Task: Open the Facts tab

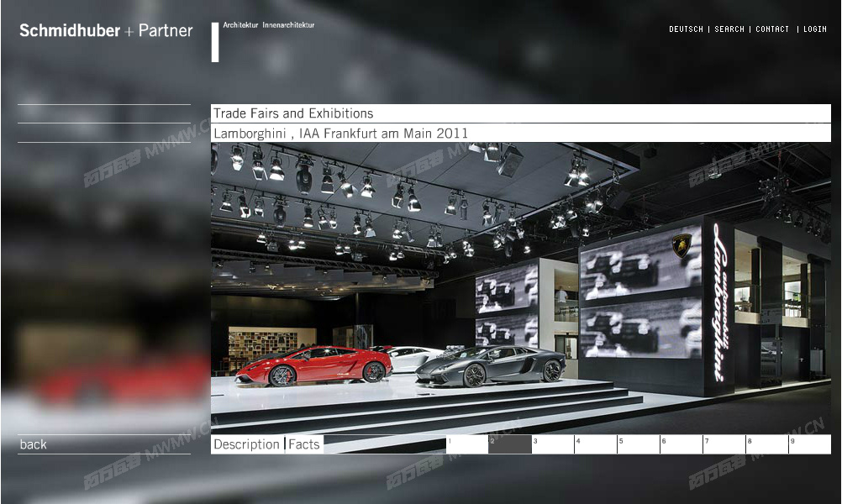Action: 304,444
